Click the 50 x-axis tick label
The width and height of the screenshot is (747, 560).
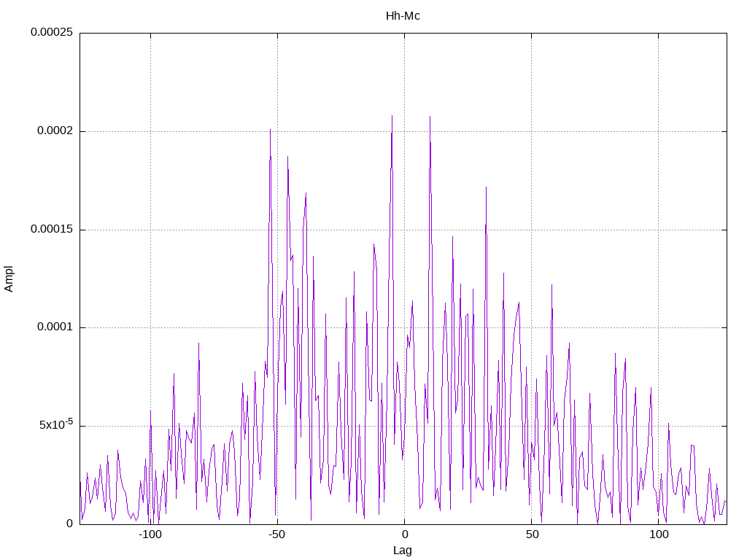click(x=532, y=534)
